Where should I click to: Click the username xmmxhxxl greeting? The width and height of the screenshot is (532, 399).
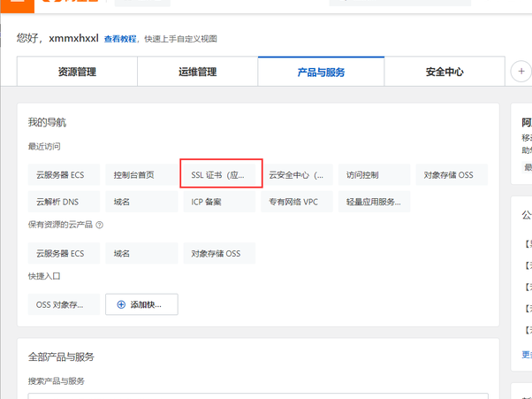point(73,38)
